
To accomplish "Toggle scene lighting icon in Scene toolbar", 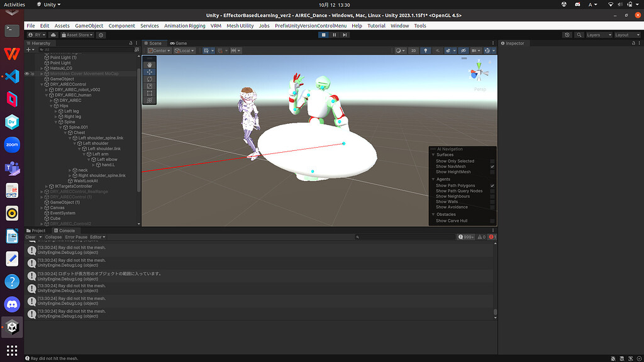I will 426,50.
